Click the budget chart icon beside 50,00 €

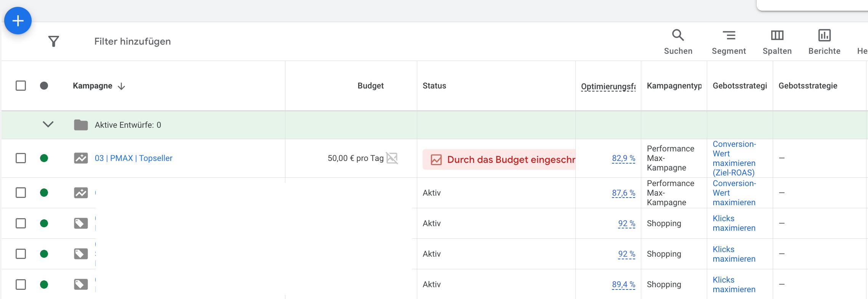click(392, 158)
